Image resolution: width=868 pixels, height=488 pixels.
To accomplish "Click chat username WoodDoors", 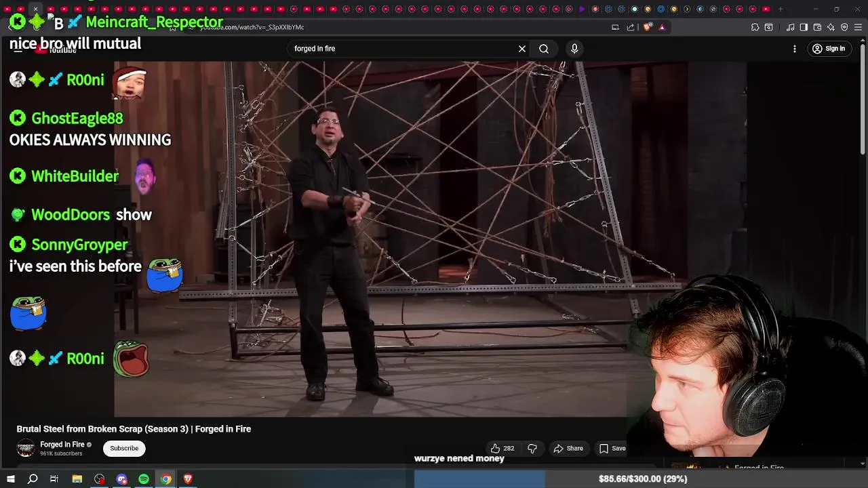I will 71,215.
